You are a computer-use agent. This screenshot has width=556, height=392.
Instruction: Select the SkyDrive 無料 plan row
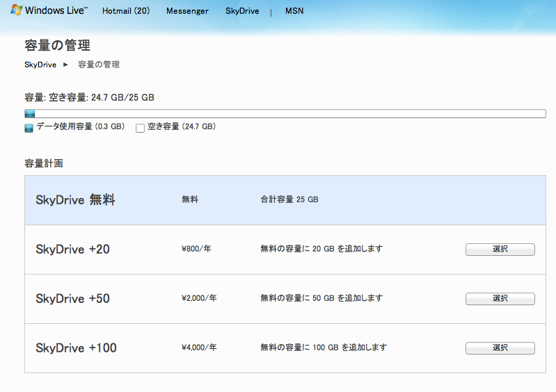[x=285, y=200]
